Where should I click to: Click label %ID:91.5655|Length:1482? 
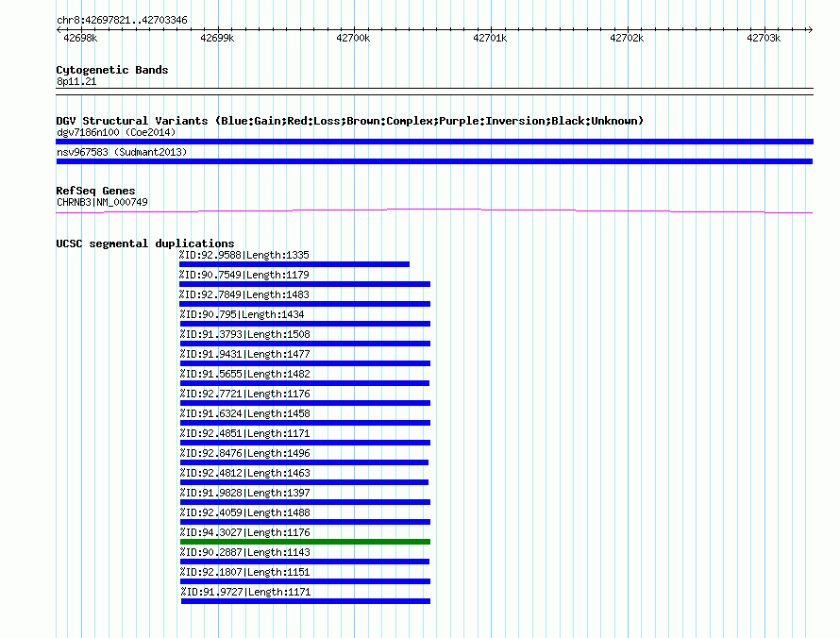[x=244, y=374]
